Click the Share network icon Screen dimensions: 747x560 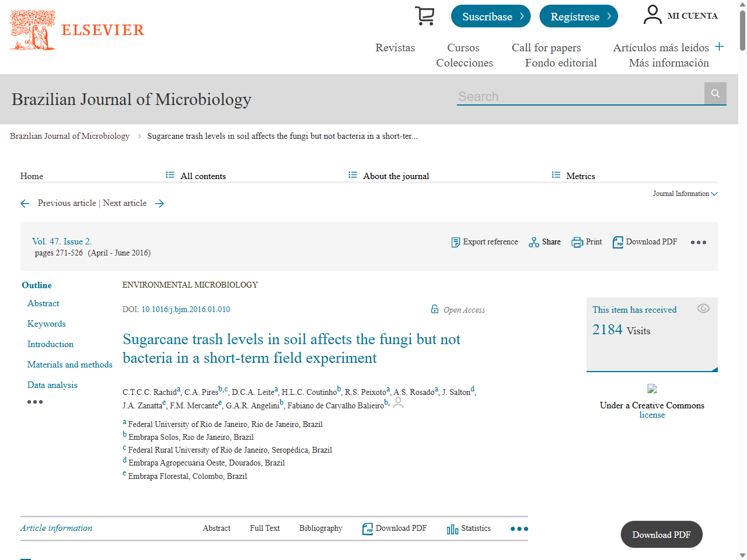point(533,242)
